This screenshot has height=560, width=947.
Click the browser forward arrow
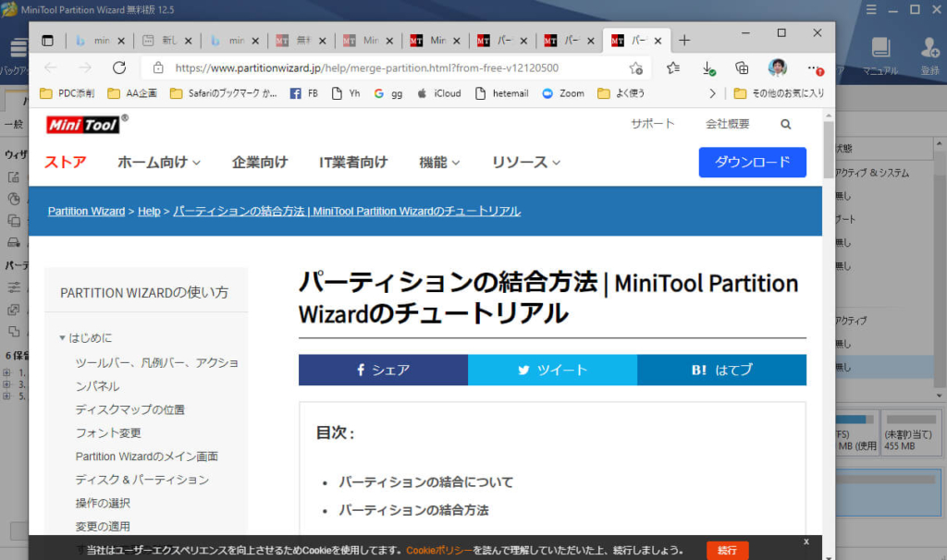pos(84,67)
